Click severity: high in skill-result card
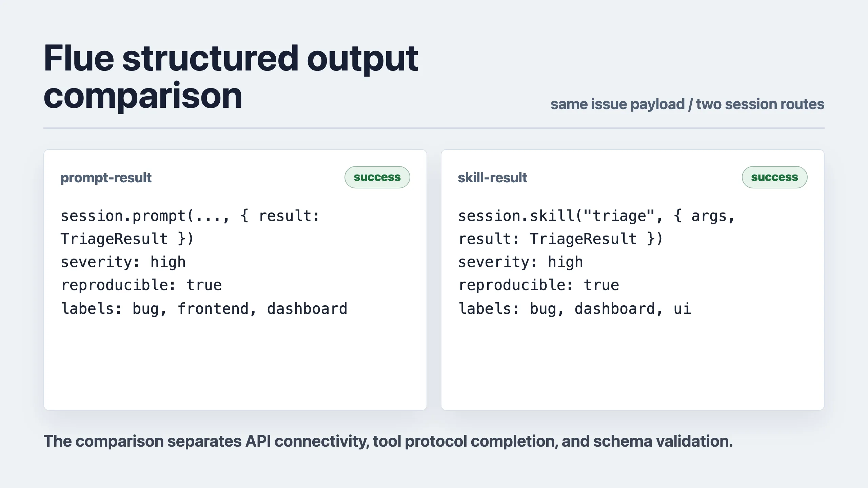The image size is (868, 488). tap(520, 262)
